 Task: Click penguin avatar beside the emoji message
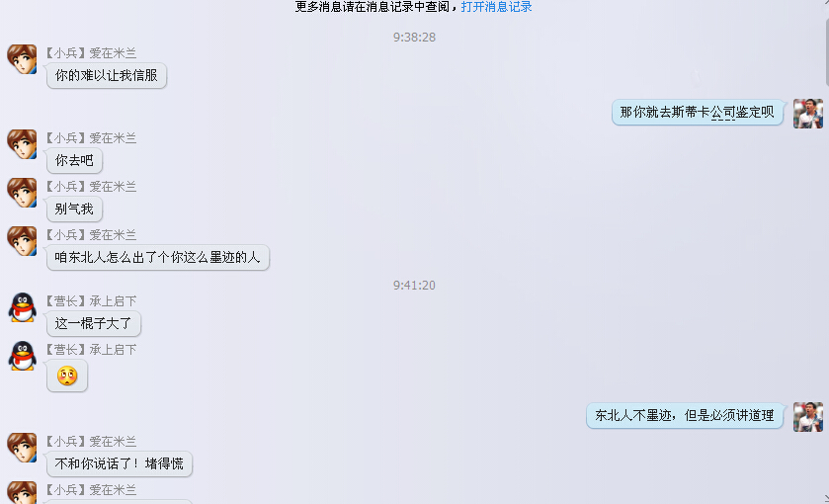click(x=22, y=356)
